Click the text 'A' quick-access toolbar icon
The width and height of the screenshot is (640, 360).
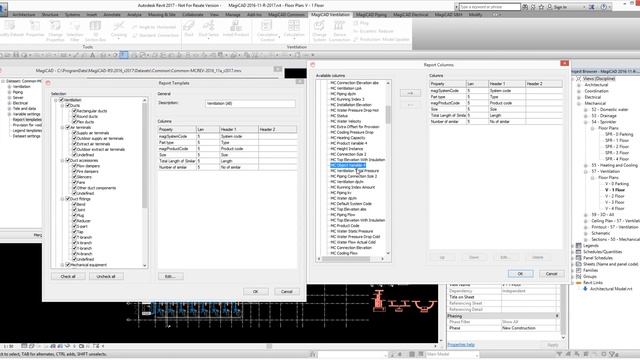tap(93, 55)
